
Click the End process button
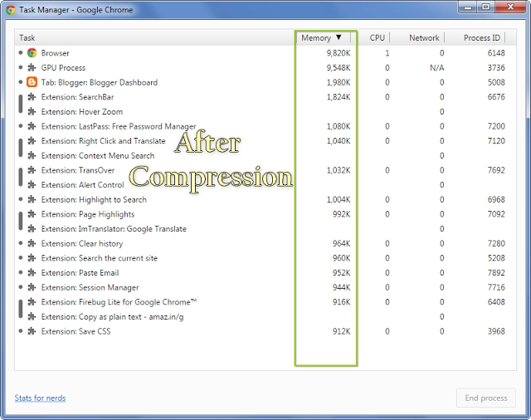(x=486, y=398)
